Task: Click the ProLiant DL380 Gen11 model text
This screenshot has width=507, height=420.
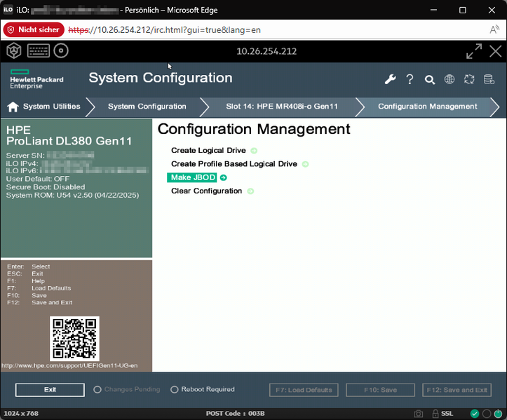Action: (69, 142)
